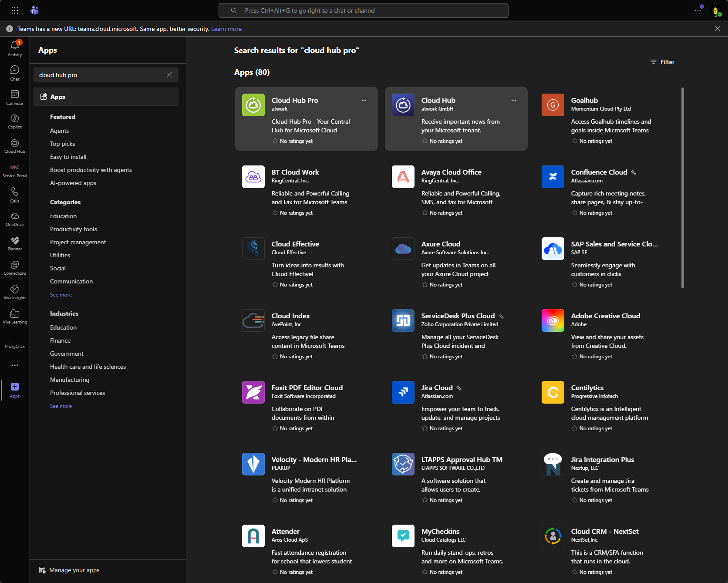Viewport: 728px width, 583px height.
Task: Open Planner in the left rail
Action: tap(15, 244)
